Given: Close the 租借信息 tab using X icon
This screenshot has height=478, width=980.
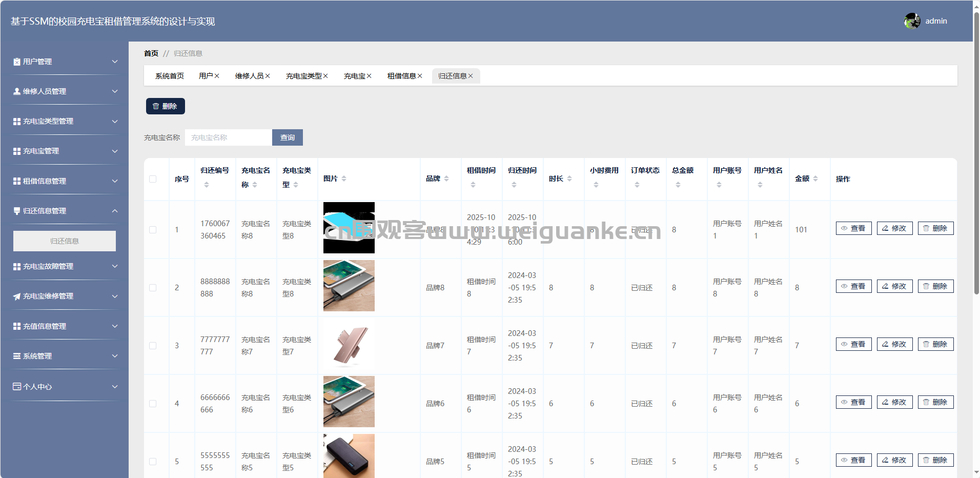Looking at the screenshot, I should pyautogui.click(x=420, y=76).
